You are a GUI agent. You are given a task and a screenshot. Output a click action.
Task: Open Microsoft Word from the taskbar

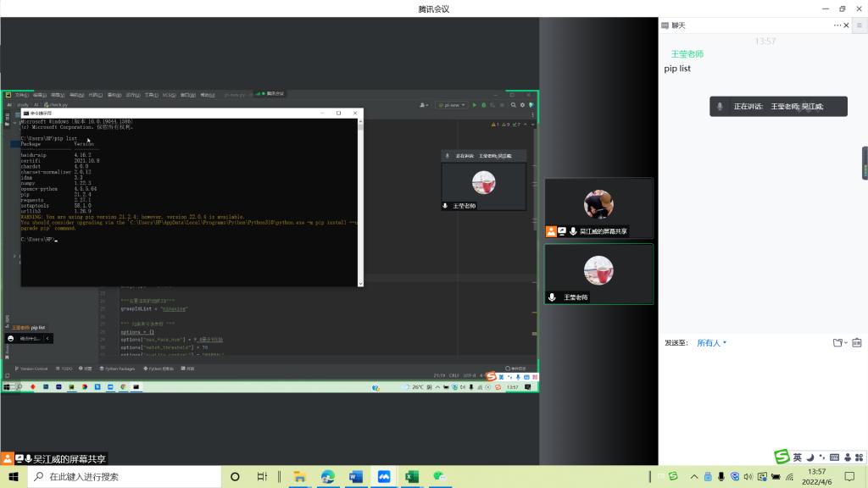coord(355,477)
